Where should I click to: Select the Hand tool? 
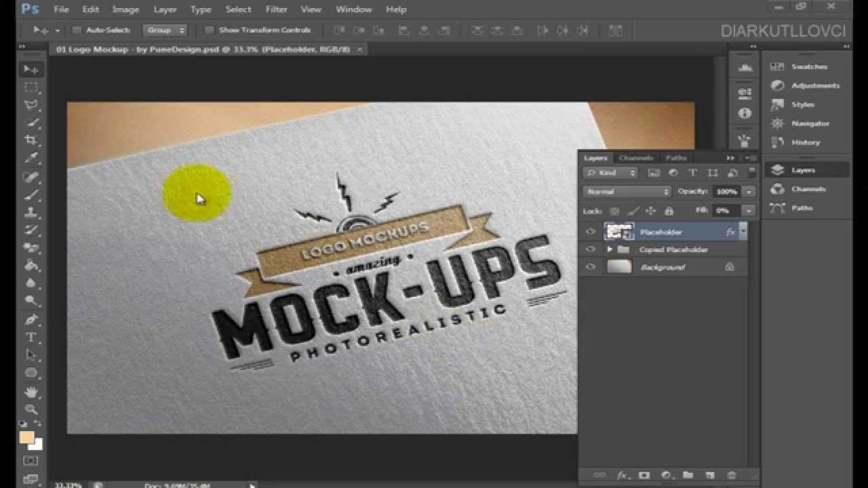pyautogui.click(x=31, y=392)
